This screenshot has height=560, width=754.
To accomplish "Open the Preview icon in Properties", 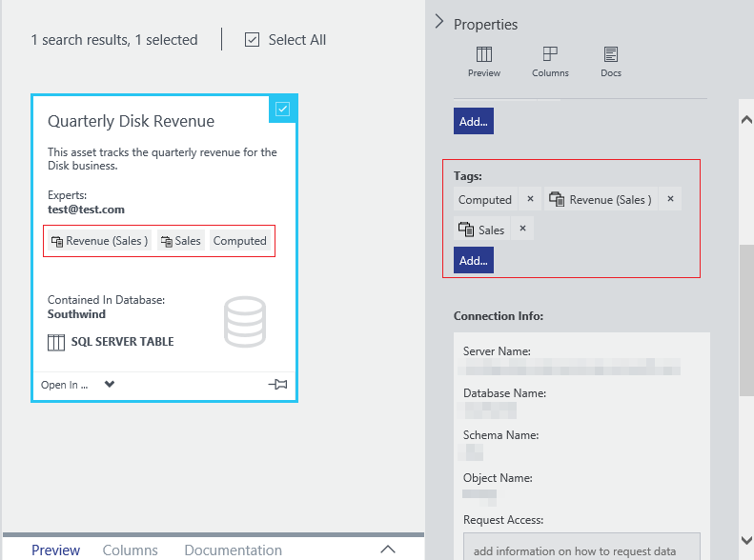I will click(x=483, y=62).
